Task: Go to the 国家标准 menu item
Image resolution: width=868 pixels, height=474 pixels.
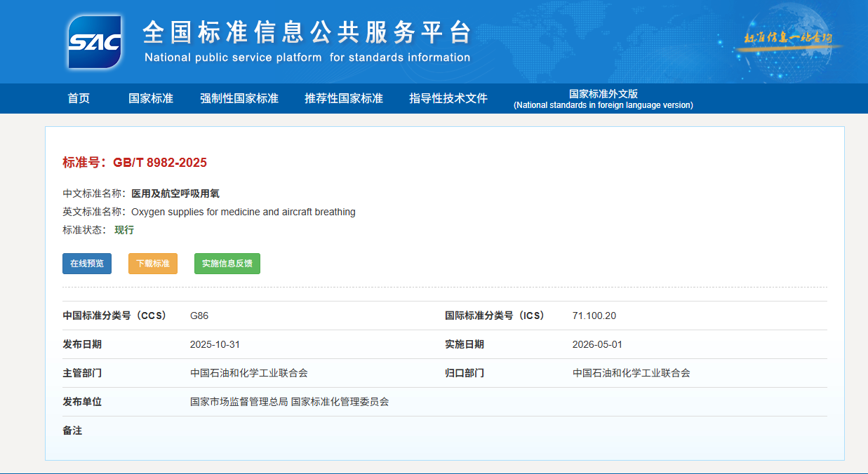Action: click(151, 99)
